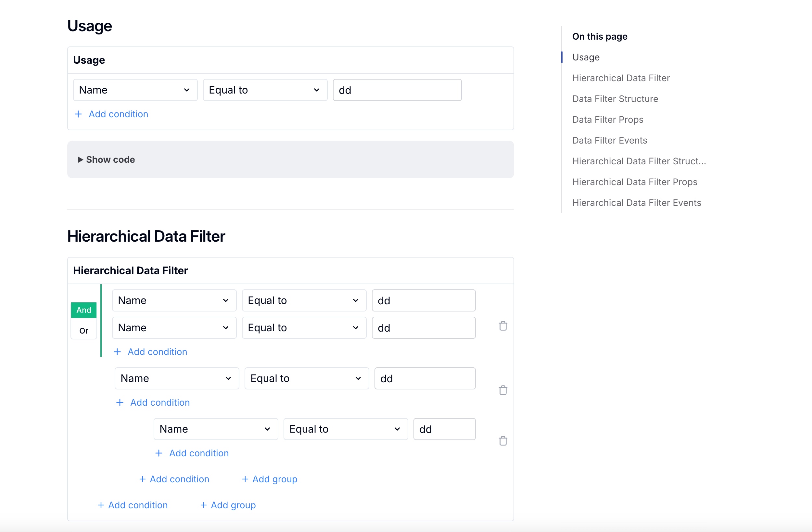Click the plus icon next to nested Add condition
Image resolution: width=812 pixels, height=532 pixels.
158,452
